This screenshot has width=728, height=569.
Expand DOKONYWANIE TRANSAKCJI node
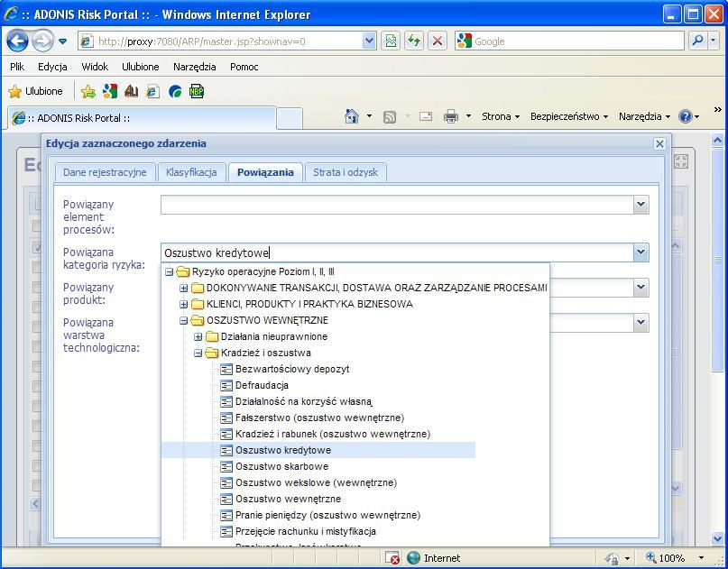click(x=183, y=289)
